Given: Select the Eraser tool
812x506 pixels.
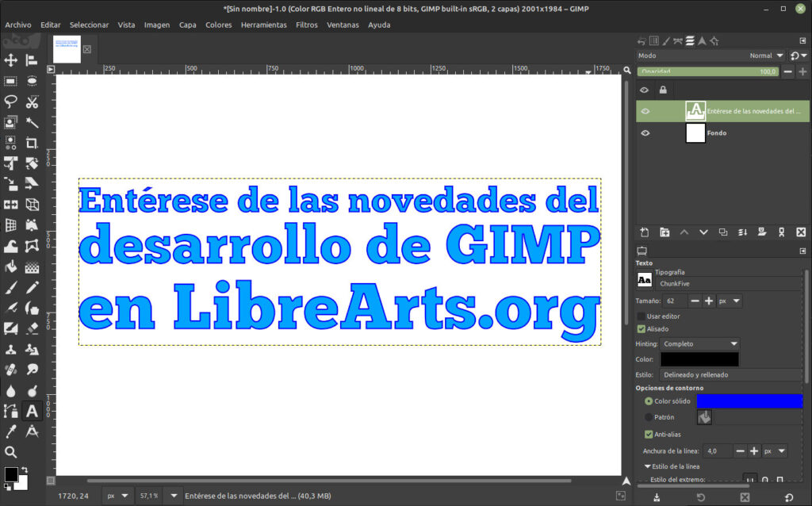Looking at the screenshot, I should [32, 328].
